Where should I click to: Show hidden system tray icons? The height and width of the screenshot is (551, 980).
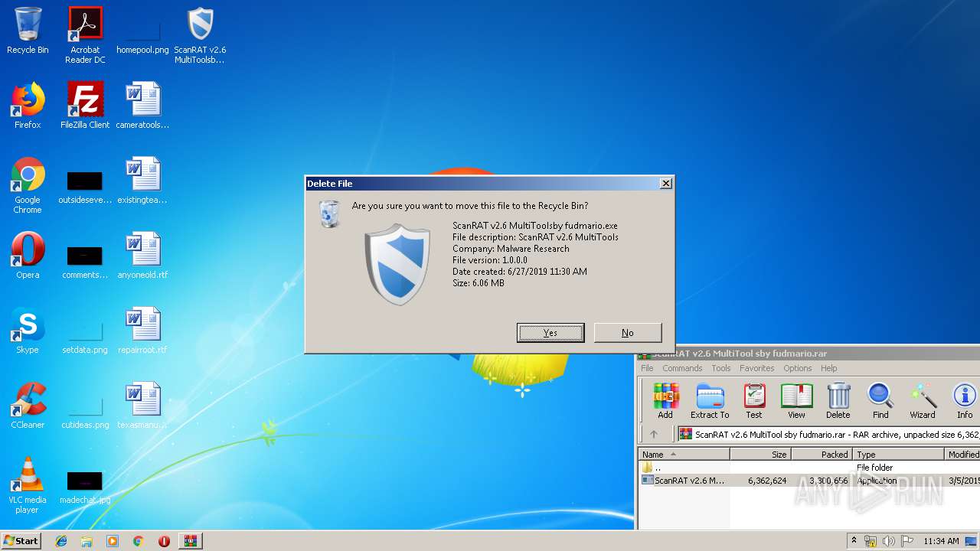[854, 541]
